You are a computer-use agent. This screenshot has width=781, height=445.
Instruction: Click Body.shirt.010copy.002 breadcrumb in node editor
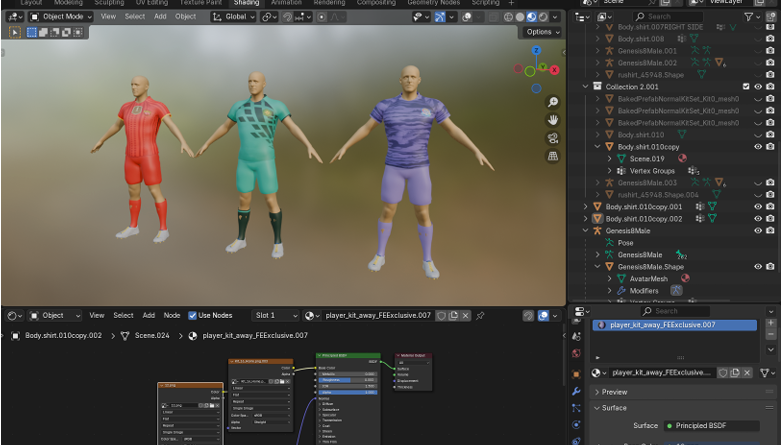(63, 335)
